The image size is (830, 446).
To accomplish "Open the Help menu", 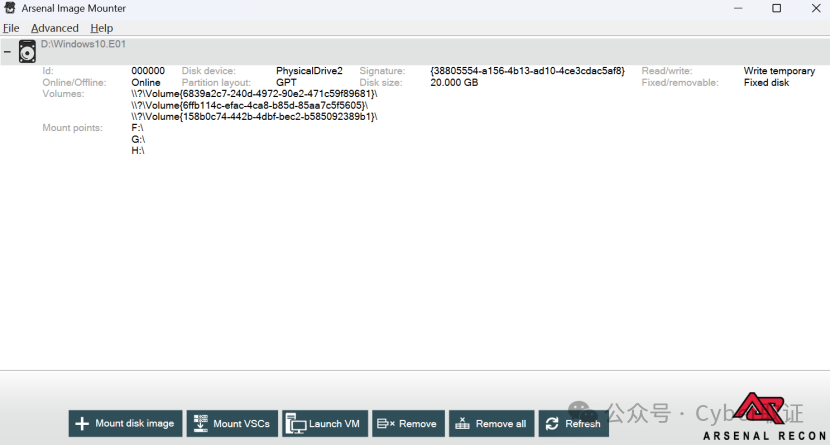I will coord(102,28).
